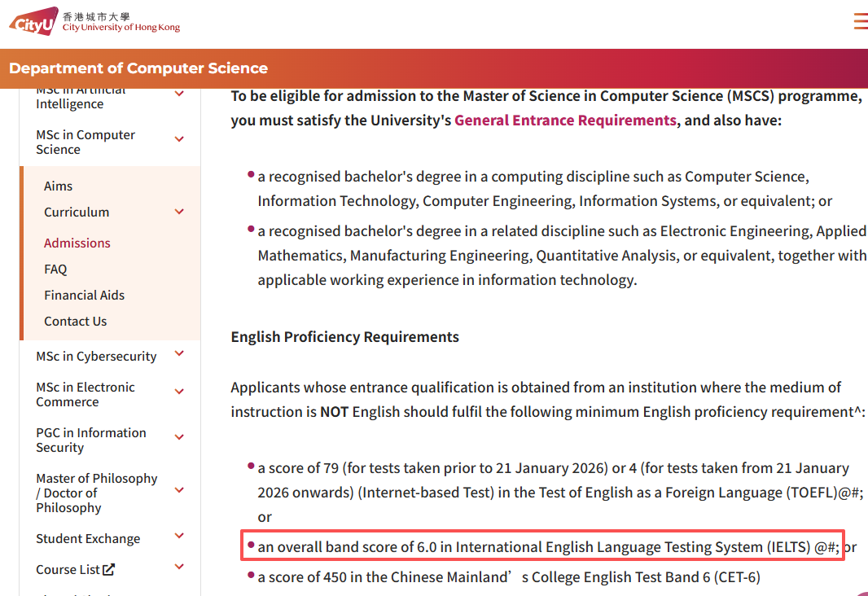
Task: Click the bullet about a related discipline degree
Action: (x=562, y=255)
